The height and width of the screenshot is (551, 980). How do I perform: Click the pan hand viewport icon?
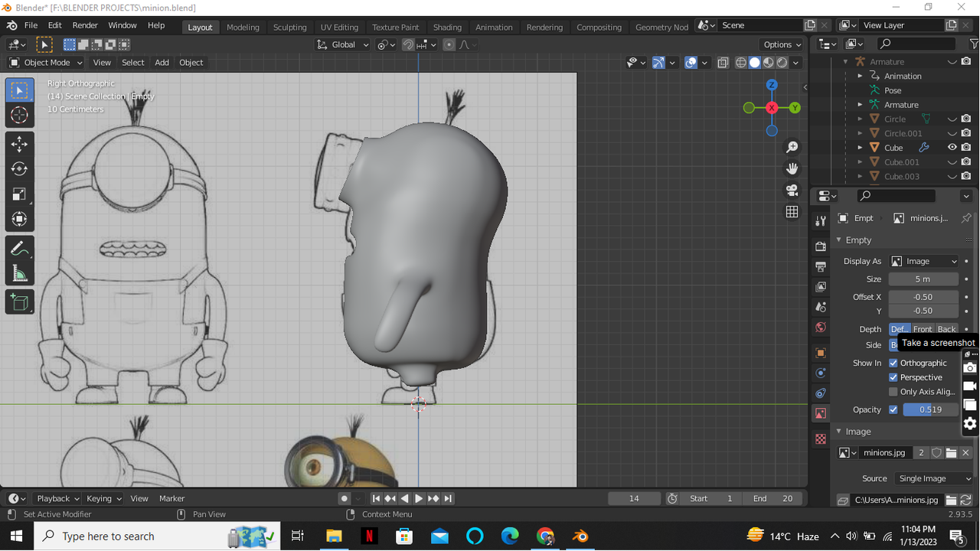(792, 168)
